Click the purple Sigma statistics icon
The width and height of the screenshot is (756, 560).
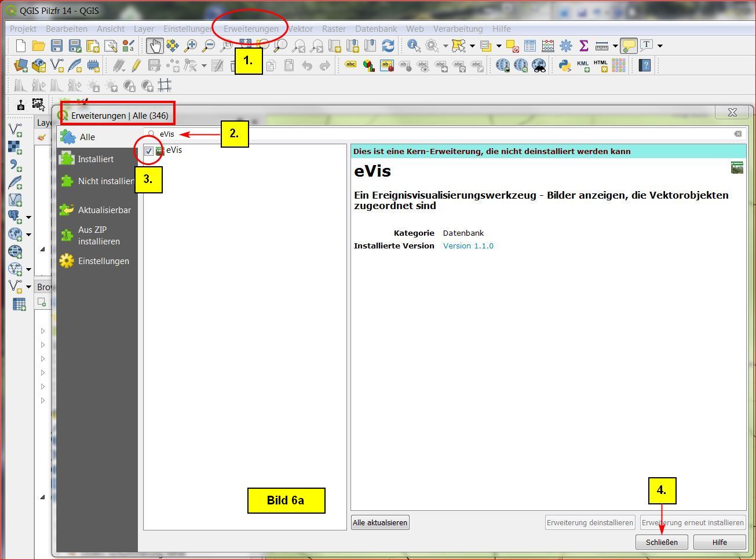(x=583, y=46)
